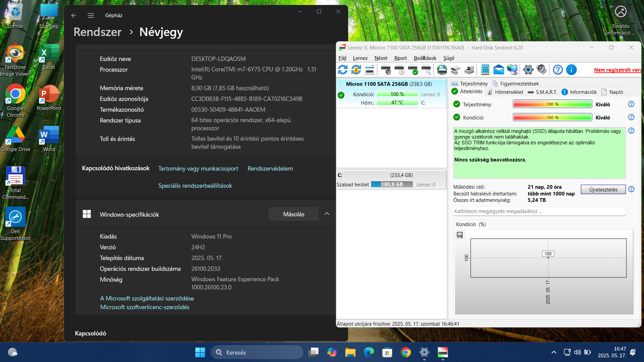Click the Keresés search box on taskbar
Viewport: 644px width, 362px height.
(257, 352)
